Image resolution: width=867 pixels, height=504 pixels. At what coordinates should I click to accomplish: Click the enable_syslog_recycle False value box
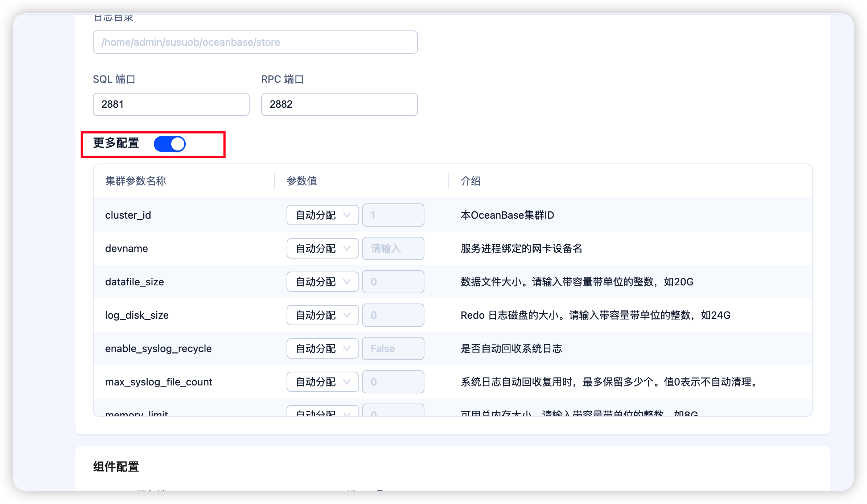(393, 348)
